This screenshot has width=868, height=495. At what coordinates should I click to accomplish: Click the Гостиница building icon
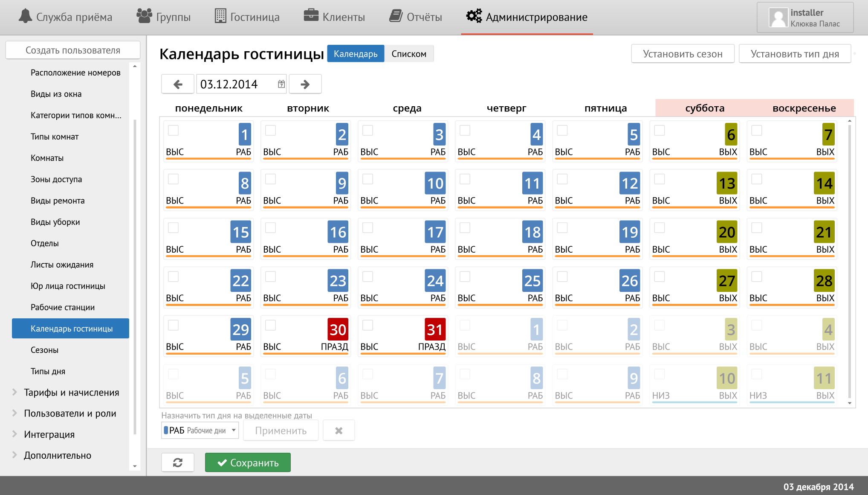(220, 16)
